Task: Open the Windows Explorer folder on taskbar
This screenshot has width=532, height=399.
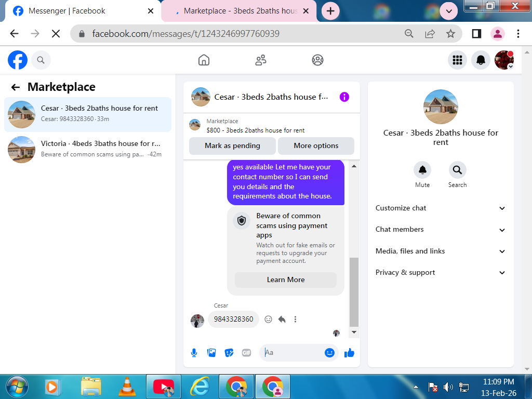Action: coord(90,387)
